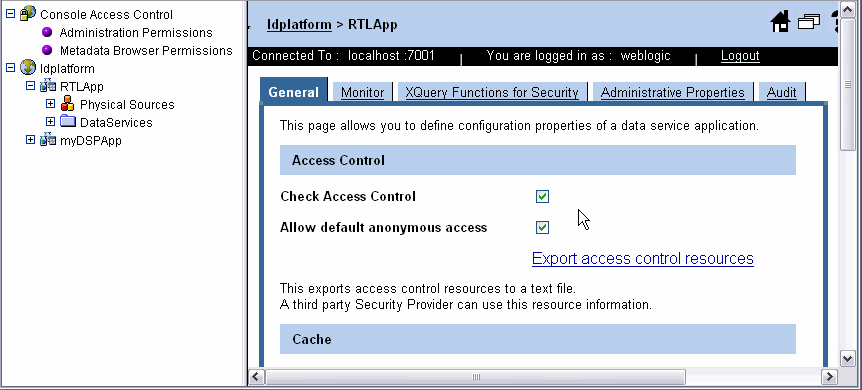Select the ldplatform tree label
Screen dimensions: 862x390
(67, 68)
